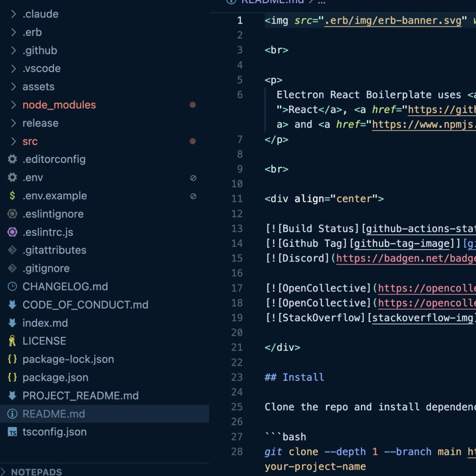Open CHANGELOG.md in the explorer
Screen dimensions: 476x476
click(x=65, y=287)
